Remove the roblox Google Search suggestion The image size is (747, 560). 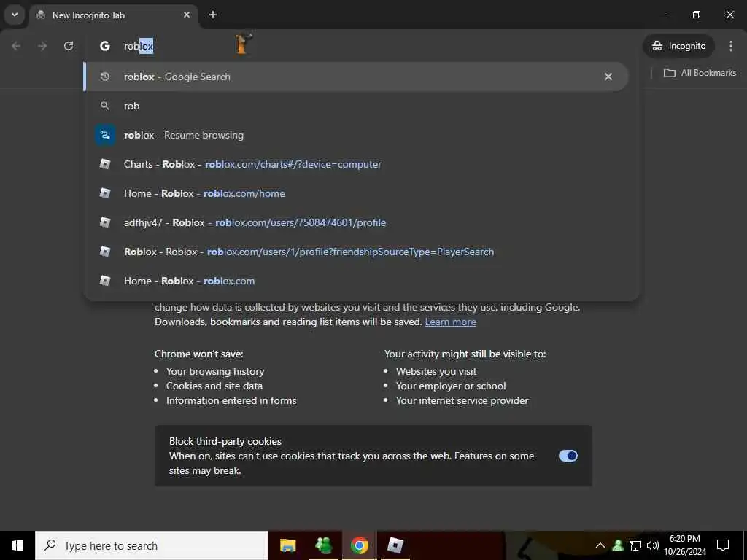(608, 77)
